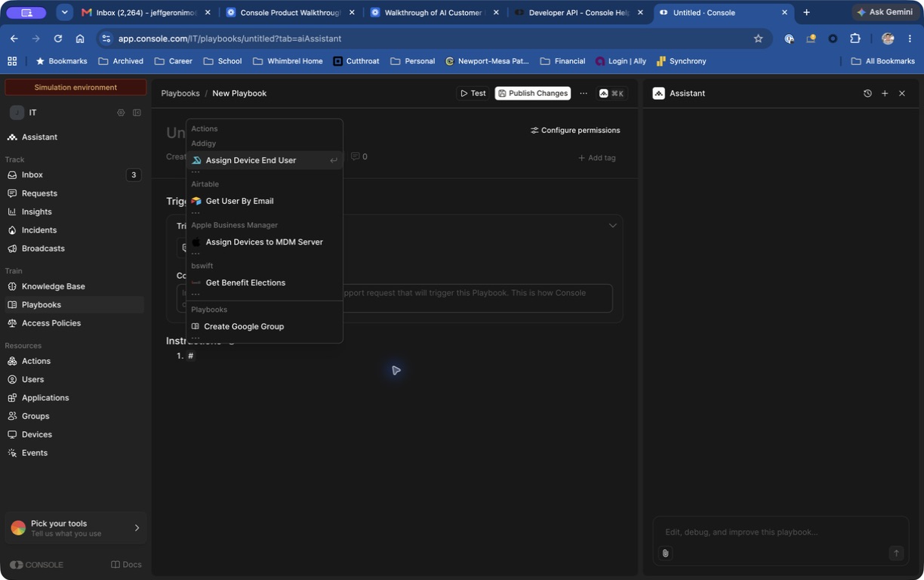The height and width of the screenshot is (580, 924).
Task: Click the send arrow button
Action: point(896,553)
